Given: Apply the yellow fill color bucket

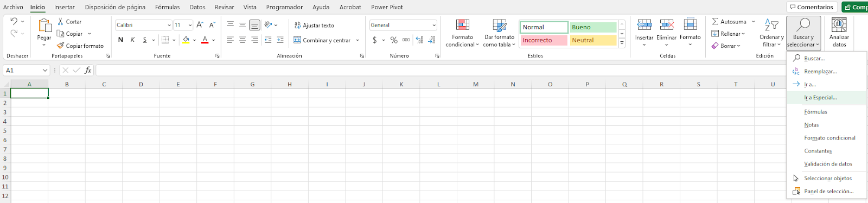Looking at the screenshot, I should 186,40.
